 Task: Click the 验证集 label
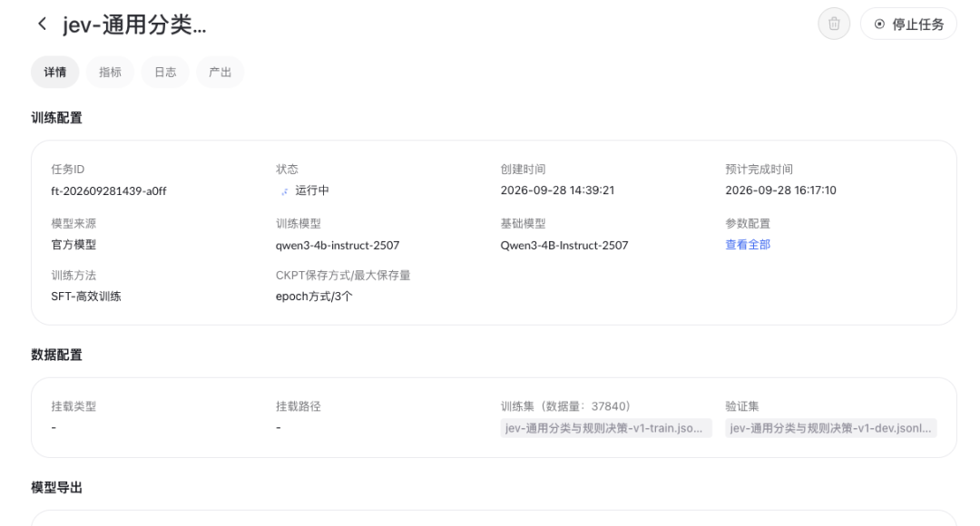coord(742,406)
